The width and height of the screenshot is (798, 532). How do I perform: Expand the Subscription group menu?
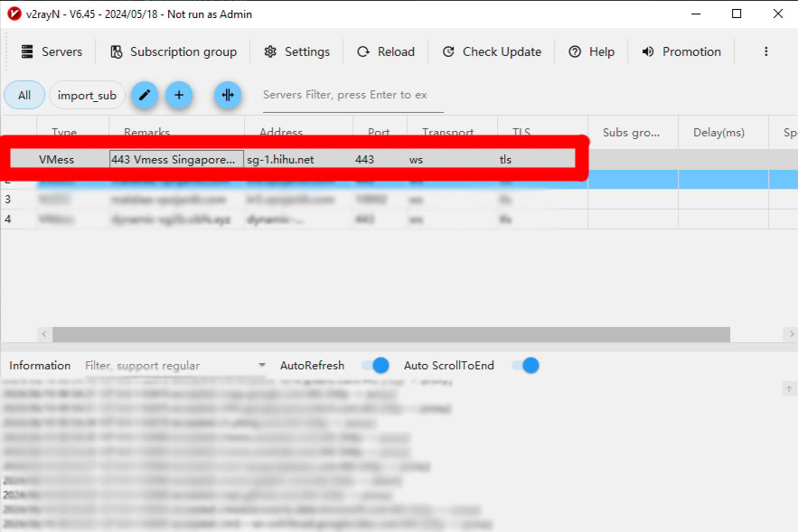click(x=174, y=51)
